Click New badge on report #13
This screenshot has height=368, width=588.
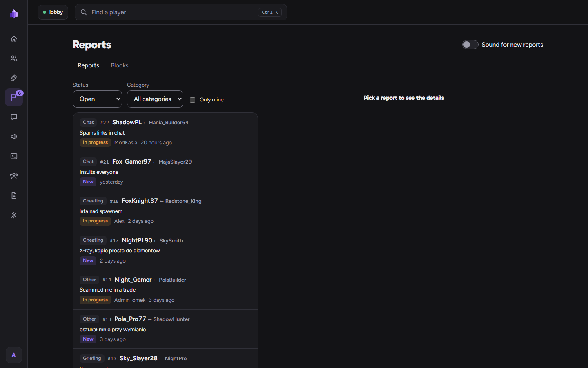click(88, 339)
